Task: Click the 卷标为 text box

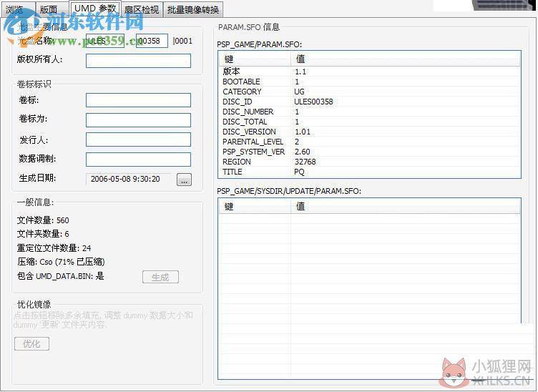Action: click(x=138, y=120)
